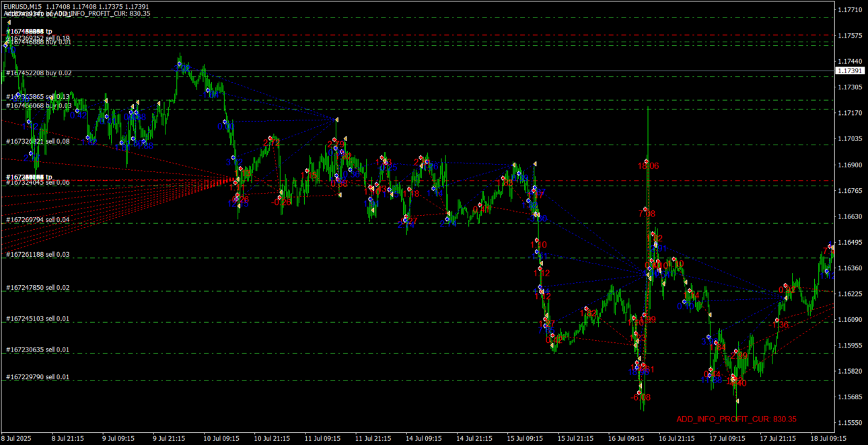
Task: Click time axis label 9 Jul 09:15
Action: [x=118, y=438]
